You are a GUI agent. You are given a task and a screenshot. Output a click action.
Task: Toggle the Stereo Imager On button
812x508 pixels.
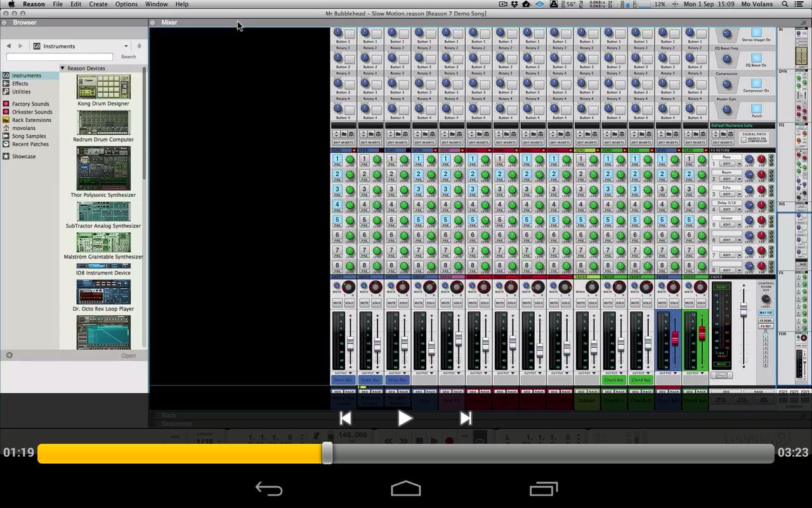(x=756, y=33)
